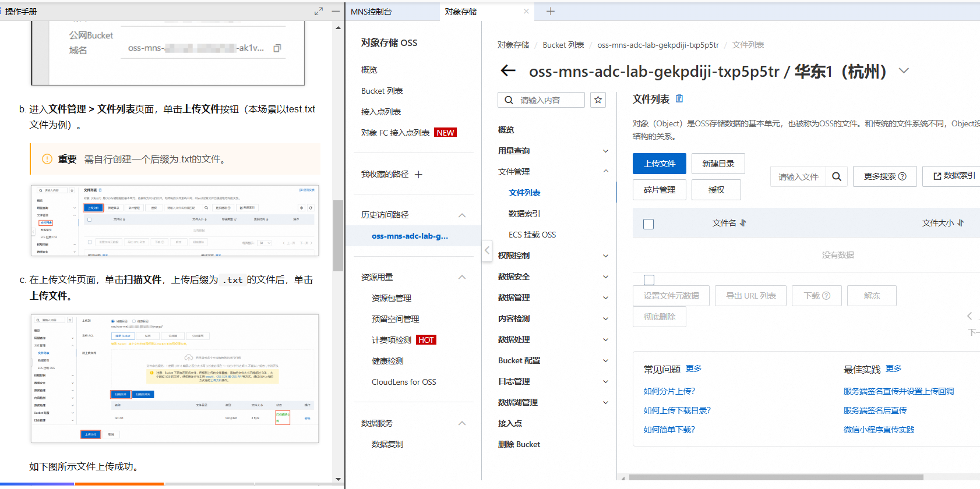Open the bucket region dropdown chevron

point(904,71)
